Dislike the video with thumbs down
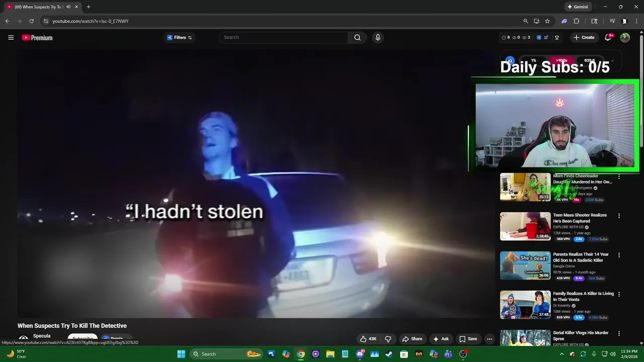Screen dimensions: 644x362 click(388, 339)
